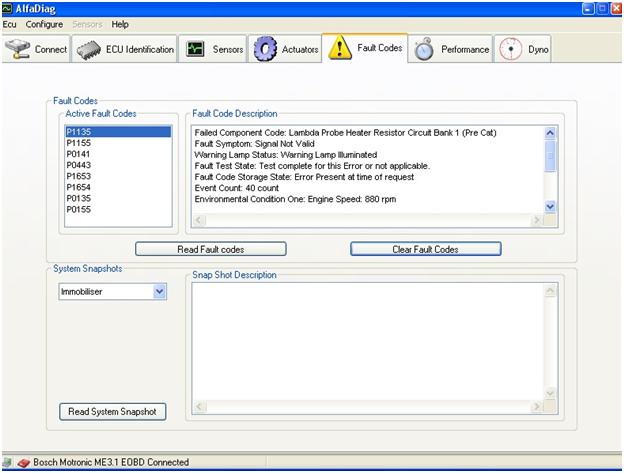Click fault description scroll down arrow
Image resolution: width=624 pixels, height=473 pixels.
pos(550,206)
